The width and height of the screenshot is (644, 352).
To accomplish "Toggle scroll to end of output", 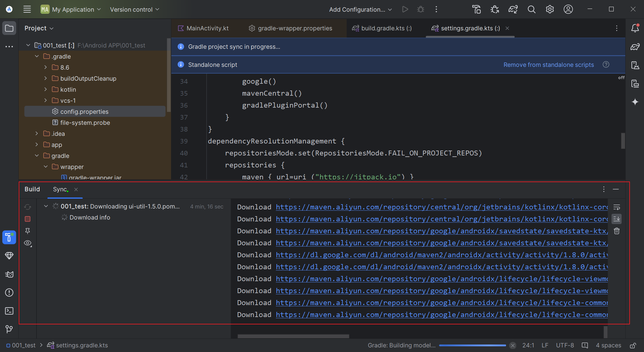I will (617, 219).
